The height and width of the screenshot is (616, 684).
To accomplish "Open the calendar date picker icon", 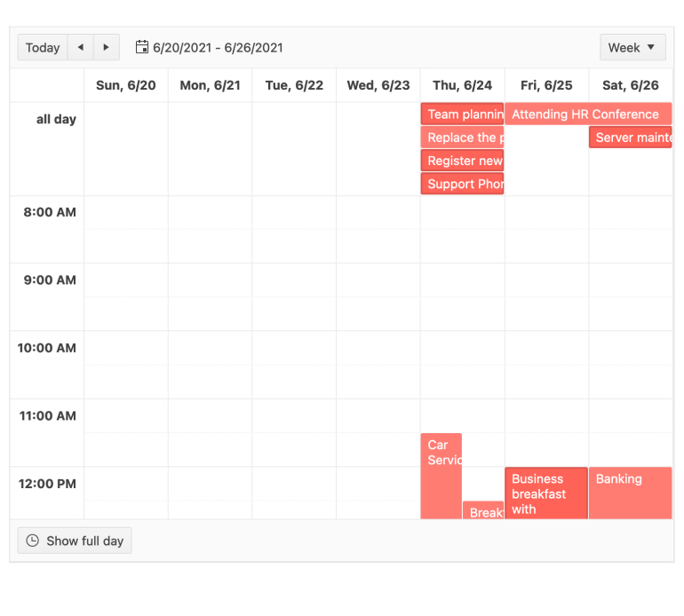I will [x=142, y=48].
